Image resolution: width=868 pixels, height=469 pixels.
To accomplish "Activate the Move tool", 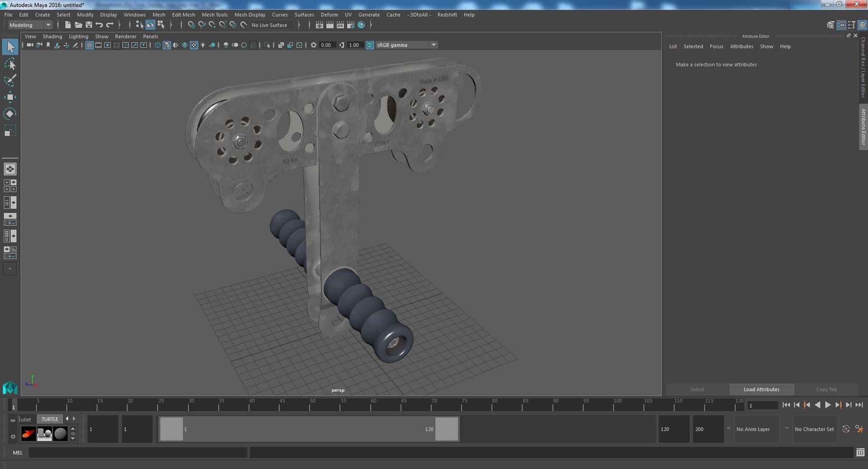I will coord(10,97).
